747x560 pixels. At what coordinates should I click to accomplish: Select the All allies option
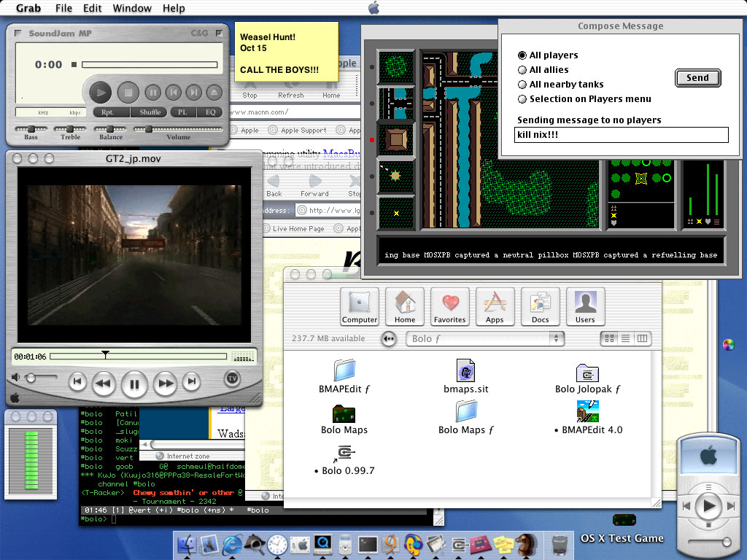click(522, 70)
